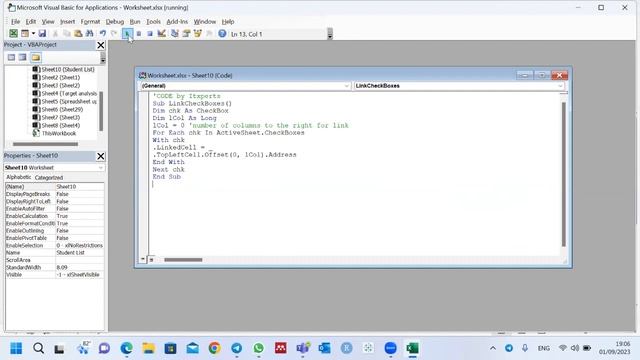The image size is (640, 360).
Task: Open the Sheet10 Worksheet object dropdown
Action: [x=100, y=168]
